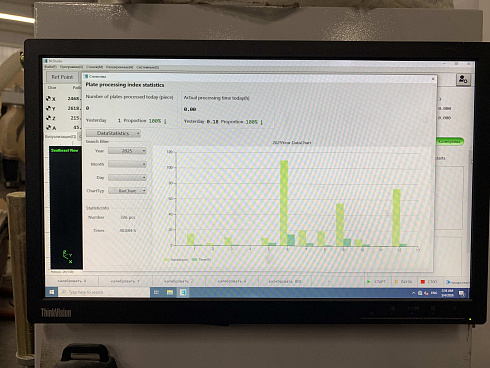Open File Explorer from the taskbar

coord(170,292)
